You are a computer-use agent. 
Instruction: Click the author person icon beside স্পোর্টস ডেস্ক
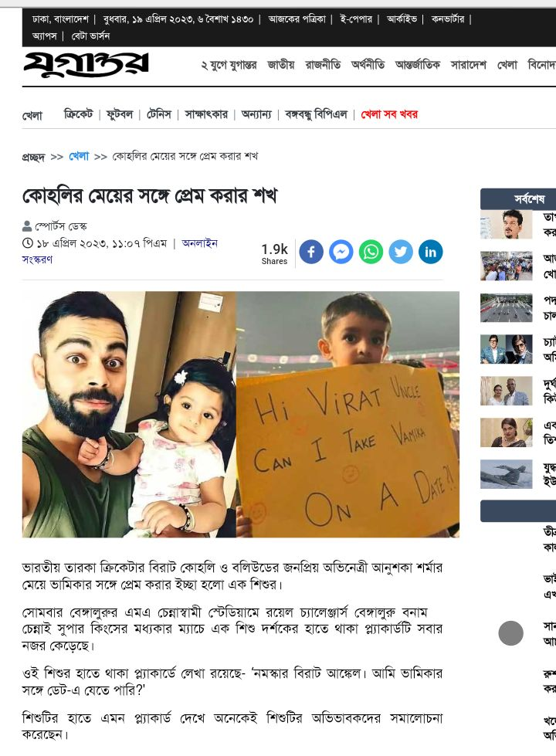coord(27,225)
